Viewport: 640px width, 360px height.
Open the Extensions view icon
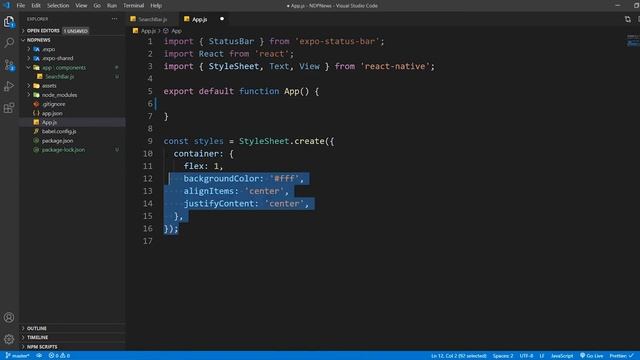click(x=9, y=108)
